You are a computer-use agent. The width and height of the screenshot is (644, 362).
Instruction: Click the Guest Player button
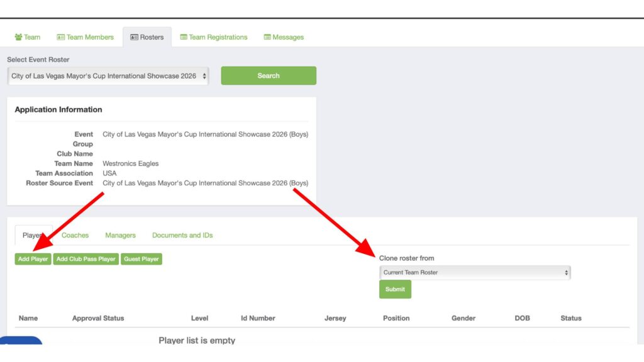pos(142,259)
